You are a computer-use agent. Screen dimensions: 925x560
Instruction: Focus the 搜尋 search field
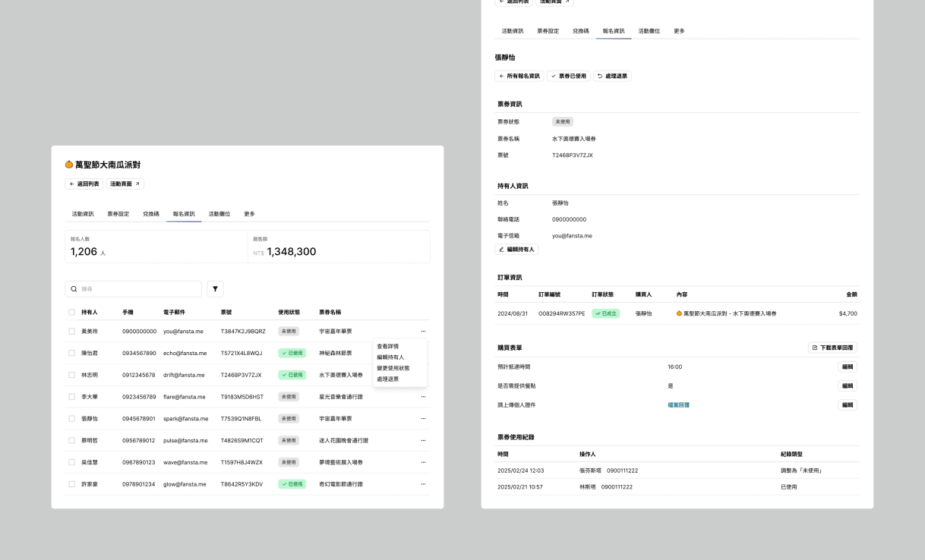pyautogui.click(x=134, y=289)
